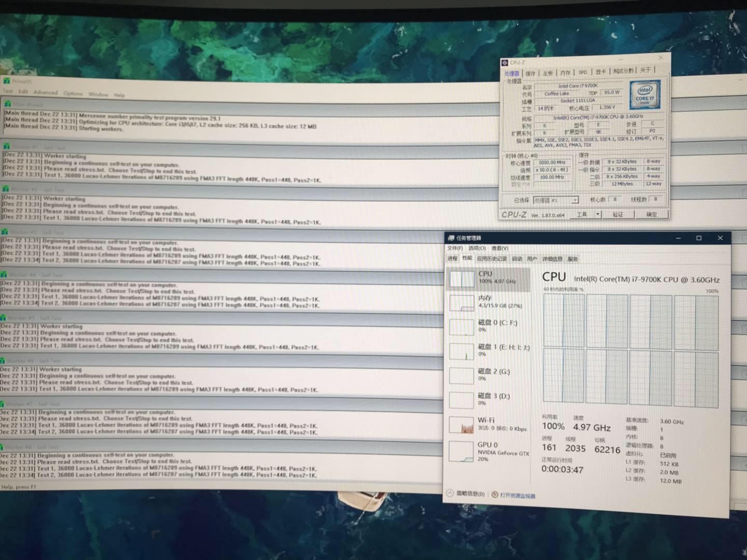Switch to the 应用历史记录 tab in Task Manager
The image size is (747, 560).
point(492,259)
